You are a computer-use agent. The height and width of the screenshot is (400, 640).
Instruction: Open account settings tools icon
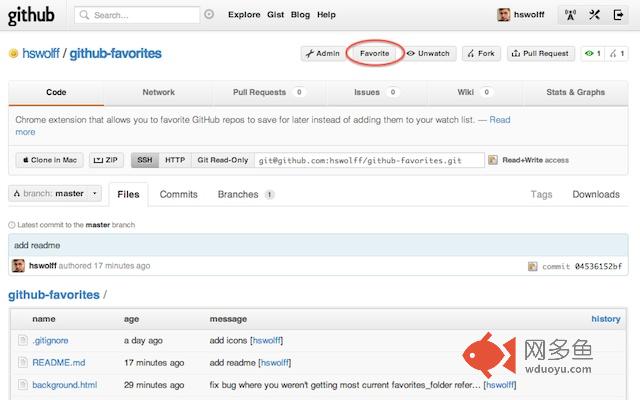tap(594, 15)
